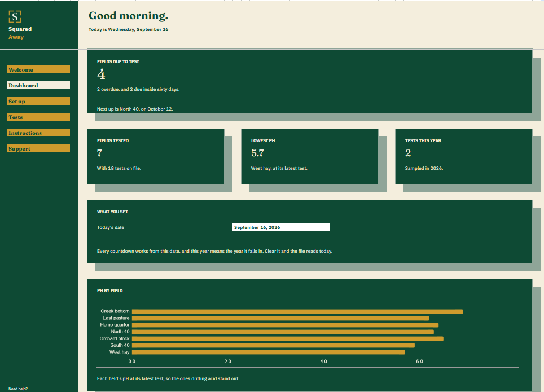The height and width of the screenshot is (392, 544).
Task: Open the Support page
Action: click(x=38, y=148)
